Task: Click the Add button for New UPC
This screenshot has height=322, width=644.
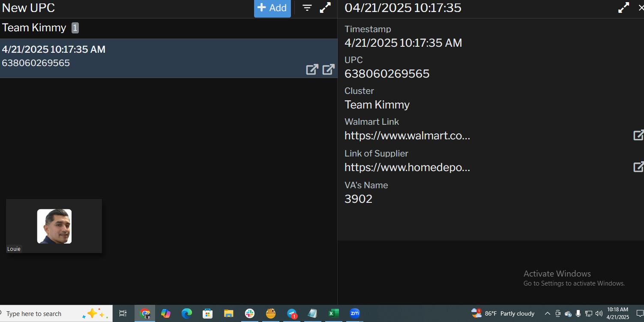Action: (272, 8)
